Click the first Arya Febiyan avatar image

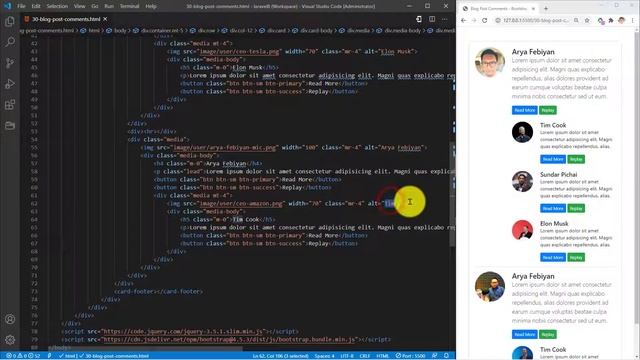[490, 62]
